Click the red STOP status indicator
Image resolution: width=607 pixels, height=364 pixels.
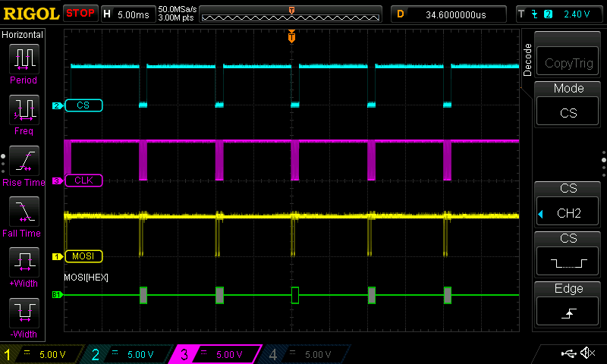(x=80, y=13)
